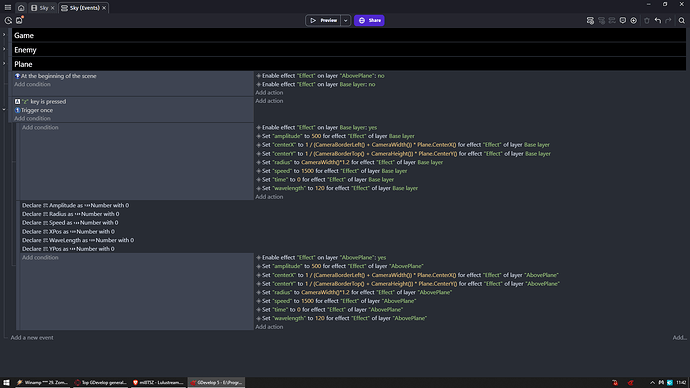Expand the Game event group
Viewport: 690px width, 388px height.
pos(4,35)
